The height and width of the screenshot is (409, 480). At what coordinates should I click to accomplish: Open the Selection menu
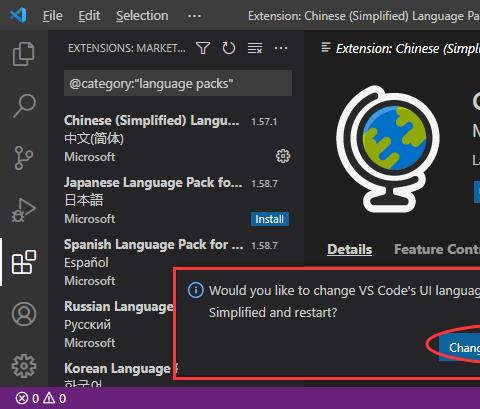142,16
